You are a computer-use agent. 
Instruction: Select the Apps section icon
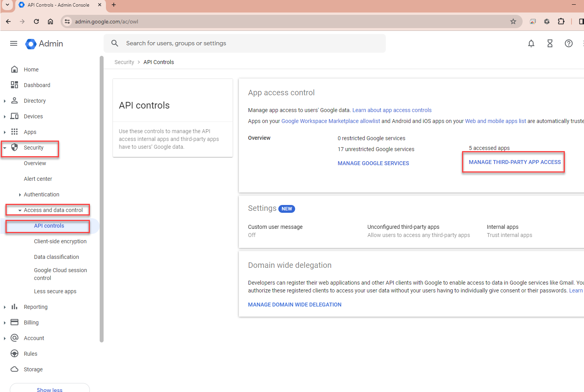[14, 132]
